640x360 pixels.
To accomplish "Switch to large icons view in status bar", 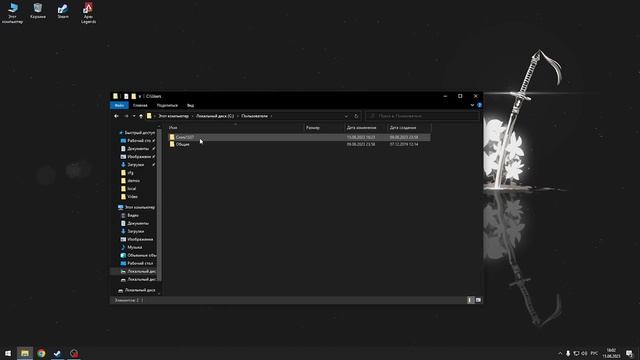I will tap(478, 300).
